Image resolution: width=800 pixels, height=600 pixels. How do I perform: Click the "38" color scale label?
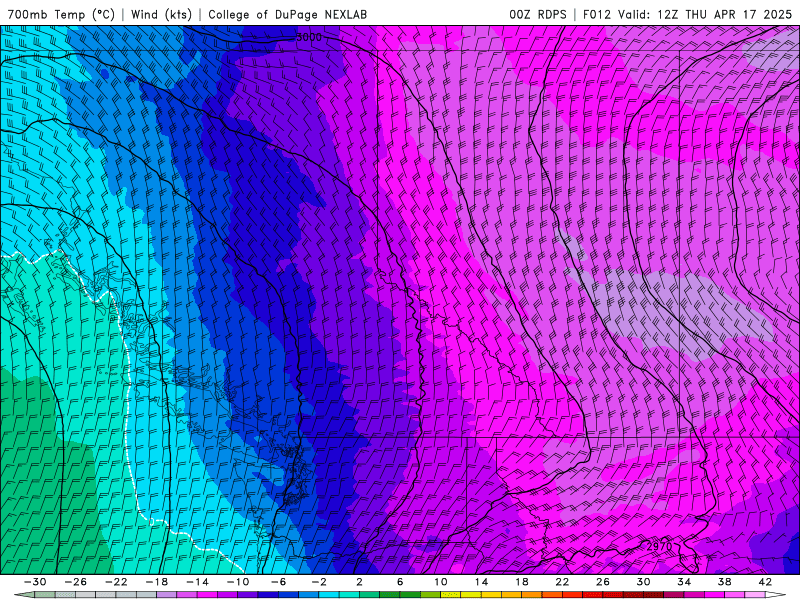tap(724, 582)
